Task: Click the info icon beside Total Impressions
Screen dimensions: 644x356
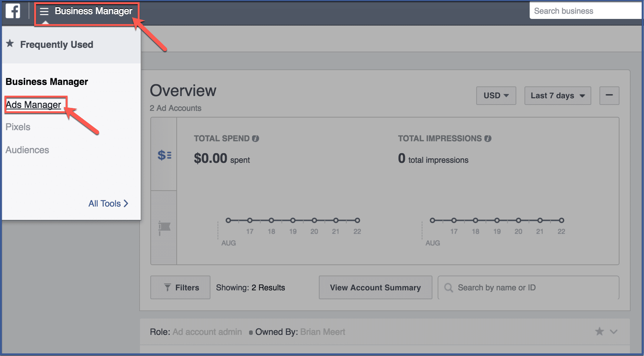Action: (x=488, y=138)
